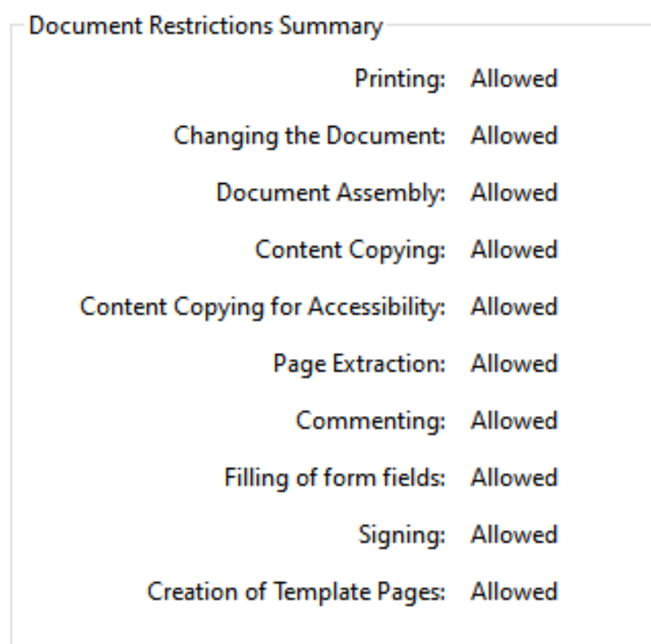Select Content Copying for Accessibility label
651x644 pixels.
pyautogui.click(x=263, y=307)
